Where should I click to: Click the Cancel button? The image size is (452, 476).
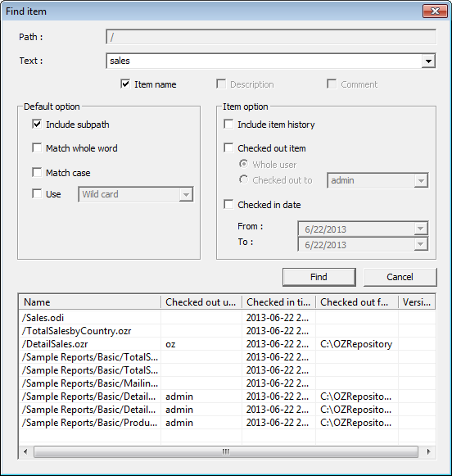(400, 277)
